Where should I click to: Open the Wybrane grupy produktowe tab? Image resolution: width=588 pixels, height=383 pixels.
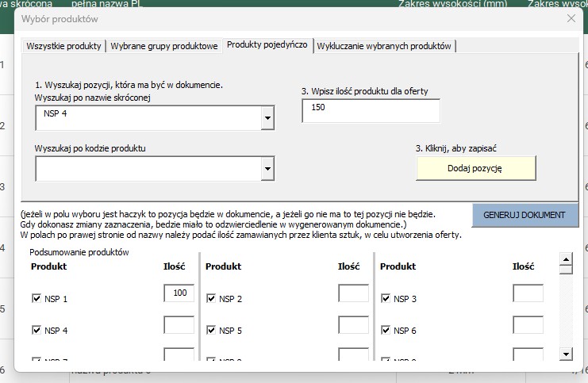pos(164,46)
